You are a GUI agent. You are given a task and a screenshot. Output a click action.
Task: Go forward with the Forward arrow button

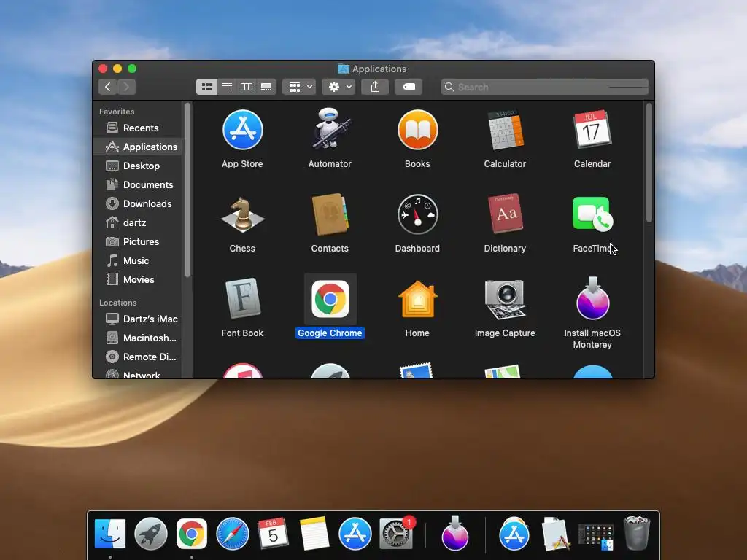click(126, 87)
